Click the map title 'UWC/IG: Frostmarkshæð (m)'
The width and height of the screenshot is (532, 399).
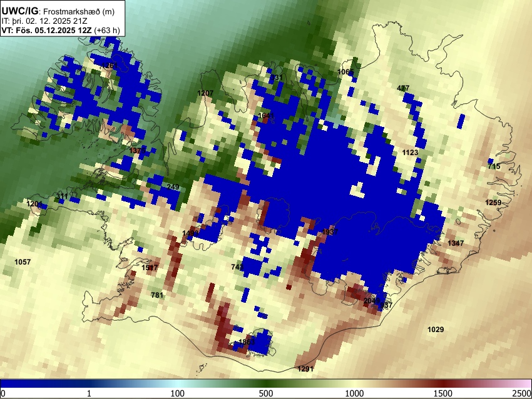58,11
